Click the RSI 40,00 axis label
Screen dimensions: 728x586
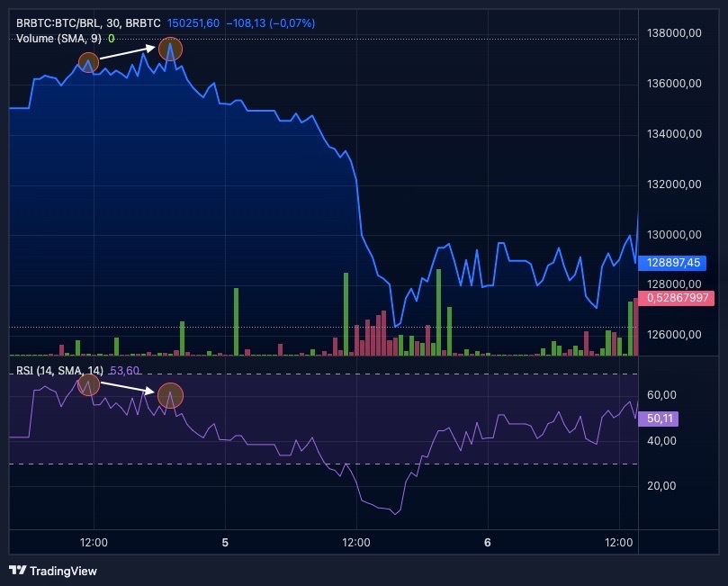click(x=661, y=441)
